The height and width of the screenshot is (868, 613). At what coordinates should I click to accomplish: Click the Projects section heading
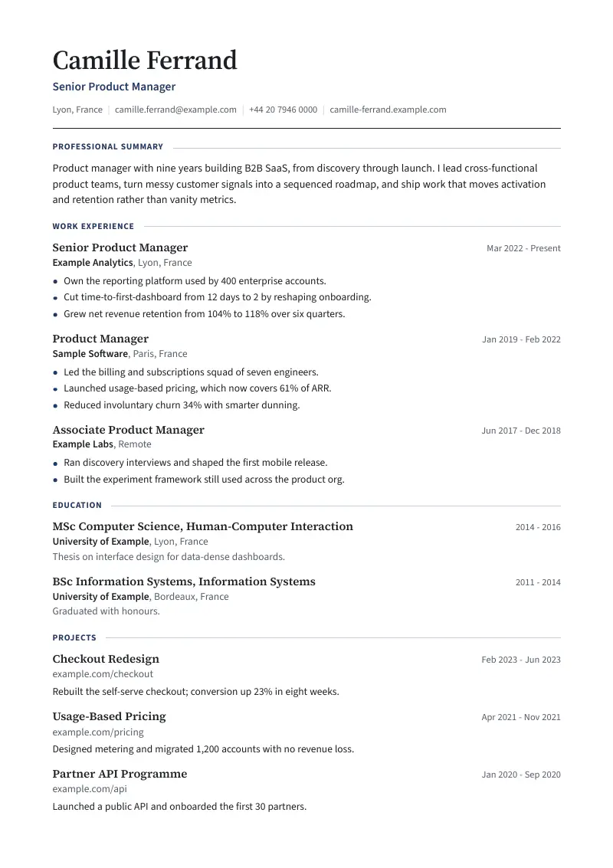pos(74,637)
